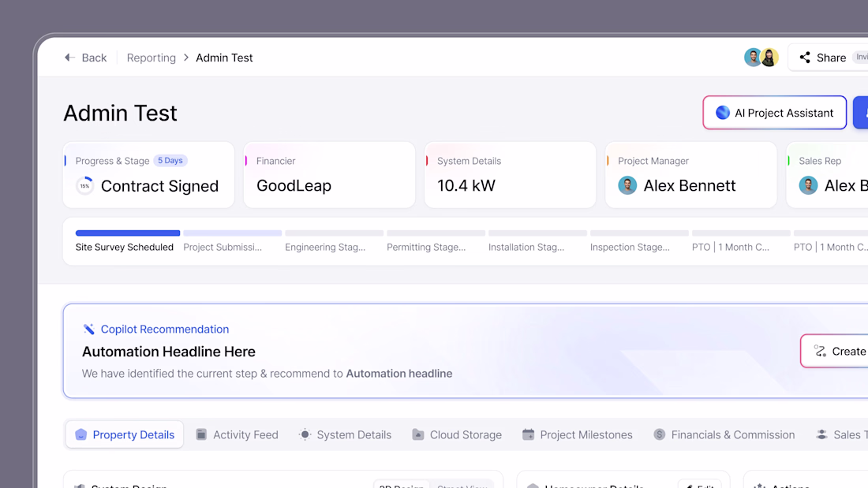The height and width of the screenshot is (488, 868).
Task: Click Alex Bennett's project manager avatar
Action: pyautogui.click(x=627, y=186)
